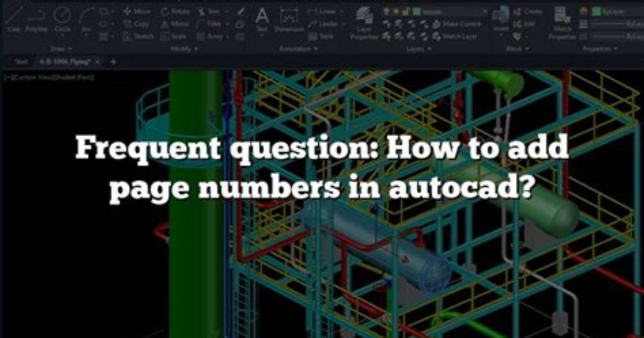
Task: Click Create block
Action: pos(527,11)
